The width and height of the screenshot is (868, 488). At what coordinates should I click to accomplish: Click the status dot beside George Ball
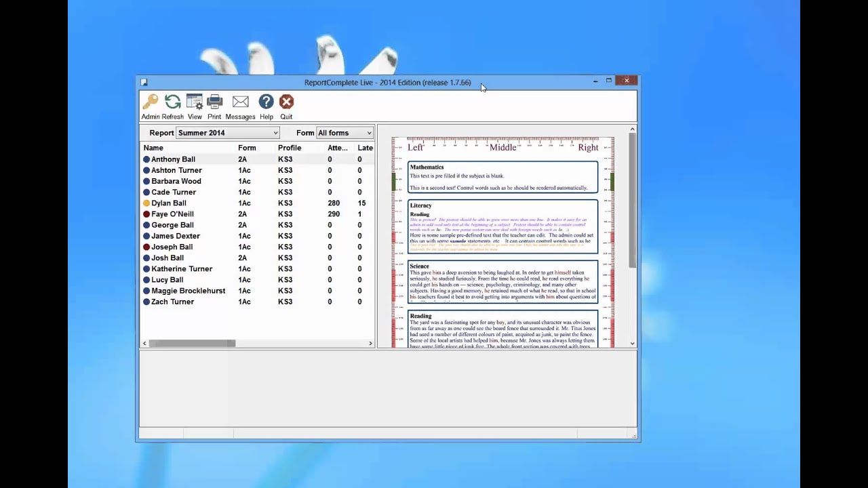click(146, 225)
